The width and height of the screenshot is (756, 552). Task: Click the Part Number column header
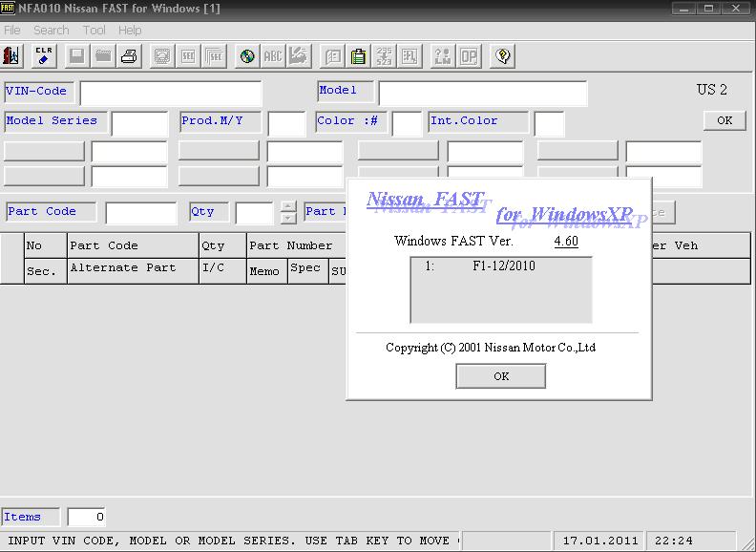click(296, 245)
